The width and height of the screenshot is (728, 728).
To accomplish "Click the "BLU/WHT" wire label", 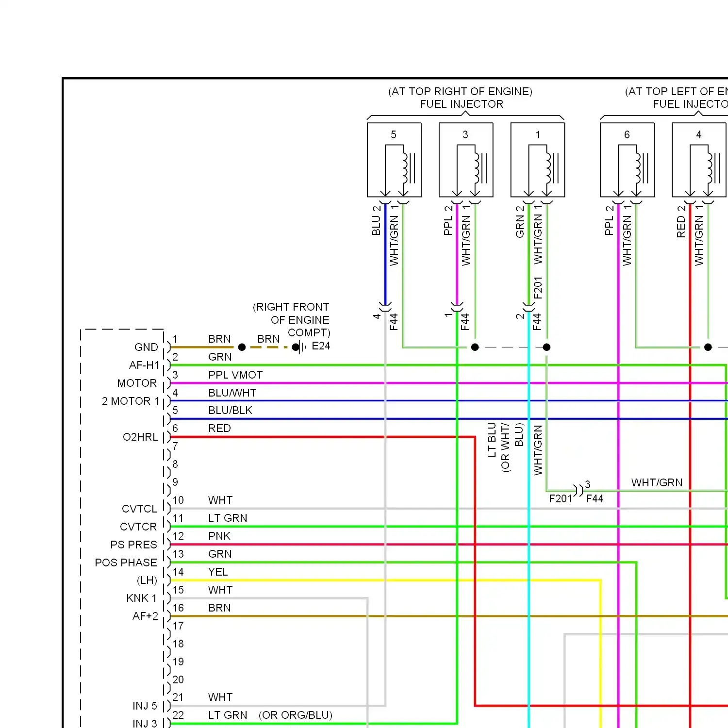I will (232, 393).
